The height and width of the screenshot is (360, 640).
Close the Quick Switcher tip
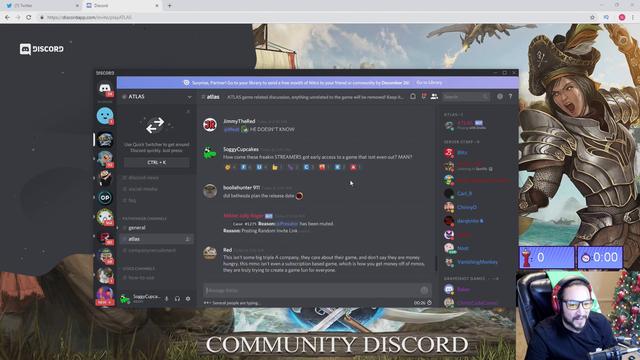coord(188,111)
